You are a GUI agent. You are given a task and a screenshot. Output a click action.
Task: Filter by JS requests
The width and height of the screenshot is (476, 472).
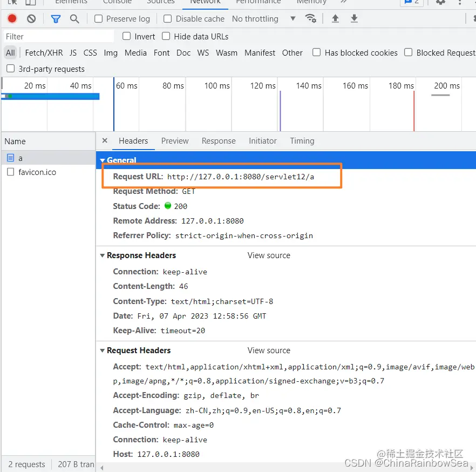click(73, 53)
